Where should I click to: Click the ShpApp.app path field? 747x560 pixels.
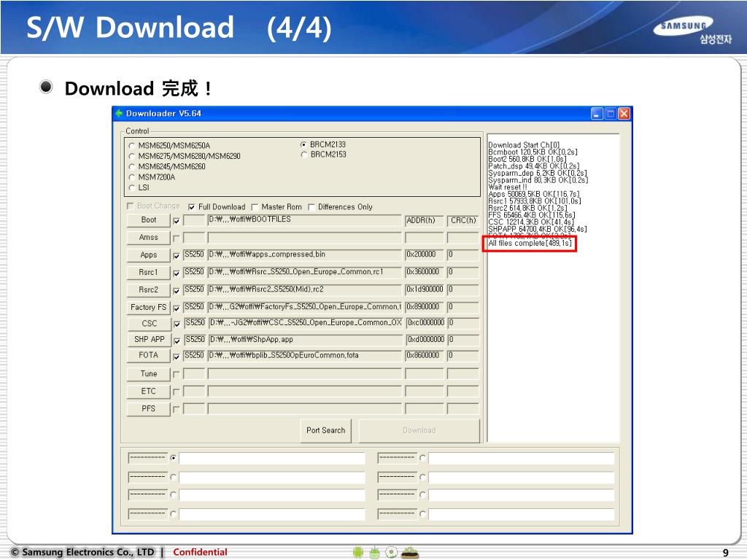tap(306, 340)
